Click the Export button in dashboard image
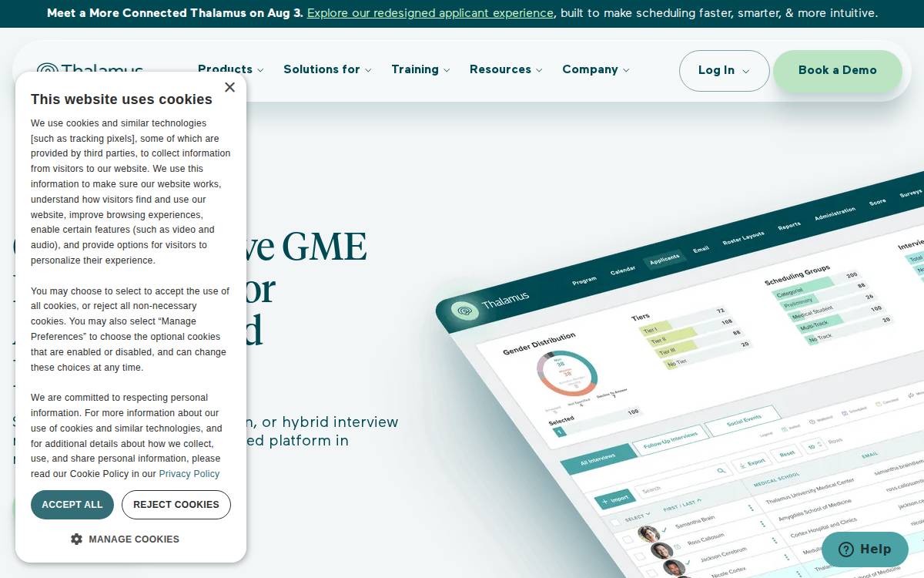The height and width of the screenshot is (578, 924). 751,462
